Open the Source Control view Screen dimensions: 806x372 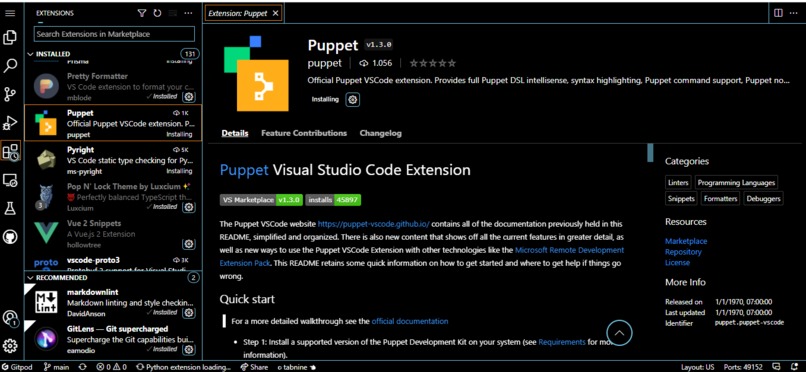click(10, 94)
